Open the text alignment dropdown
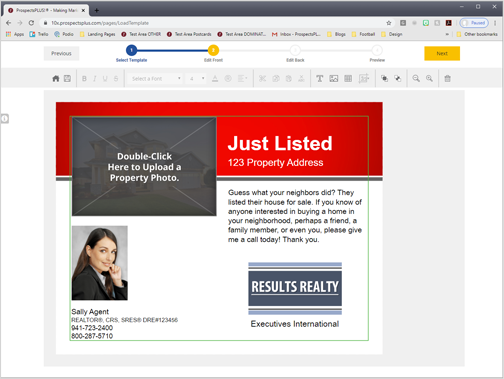Viewport: 504px width, 379px height. (242, 79)
